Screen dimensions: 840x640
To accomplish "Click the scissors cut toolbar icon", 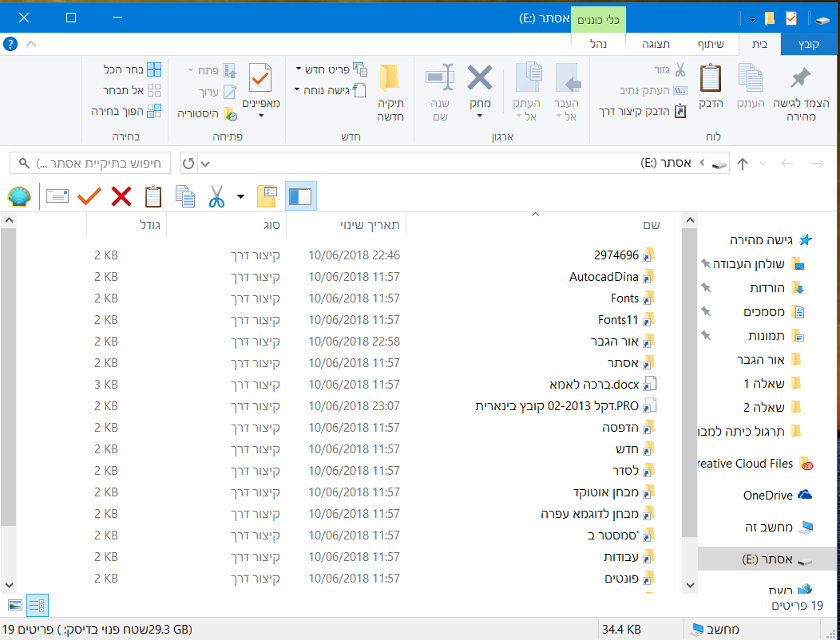I will pyautogui.click(x=216, y=196).
